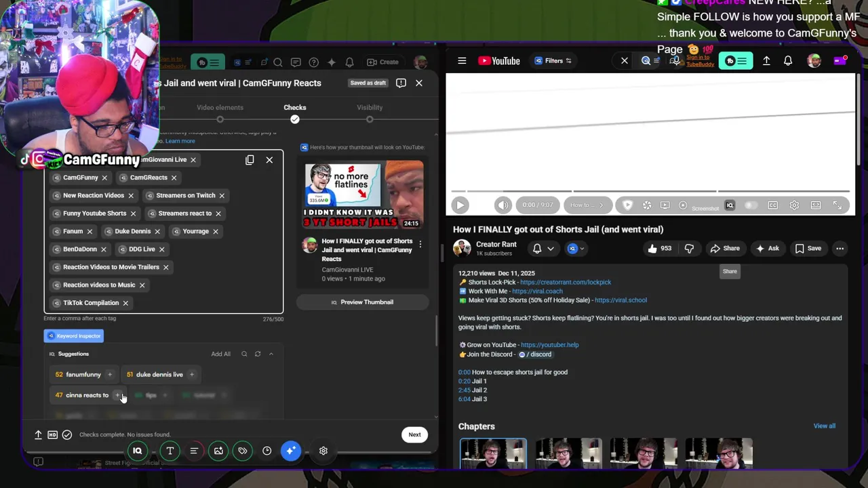Screen dimensions: 868x488
Task: Enter fullscreen on the video player
Action: coord(837,205)
